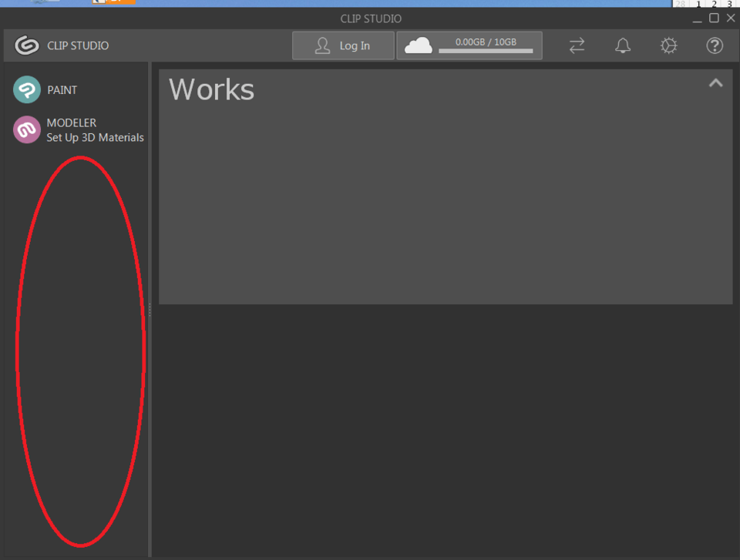Open the sync transfer arrows icon

pos(577,45)
